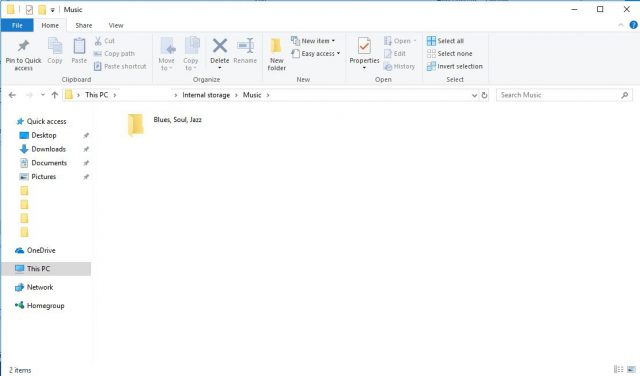Open the address bar history dropdown
The width and height of the screenshot is (640, 376).
[474, 95]
